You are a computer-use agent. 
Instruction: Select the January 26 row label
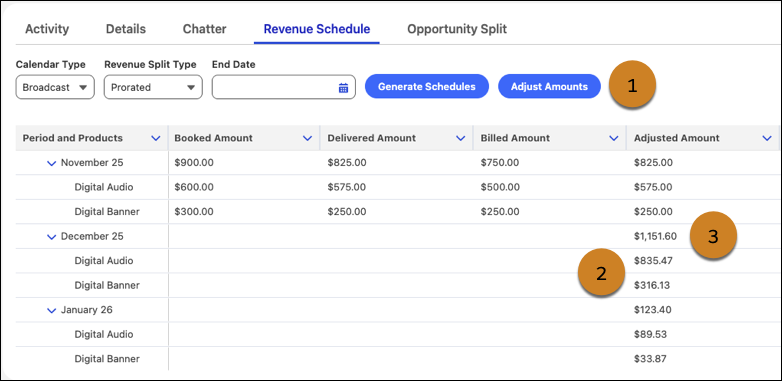click(87, 310)
